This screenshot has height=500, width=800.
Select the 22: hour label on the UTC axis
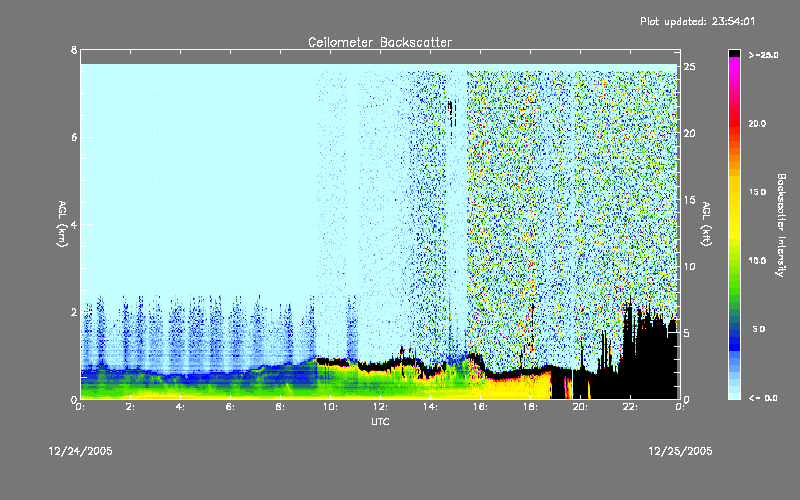tap(630, 407)
